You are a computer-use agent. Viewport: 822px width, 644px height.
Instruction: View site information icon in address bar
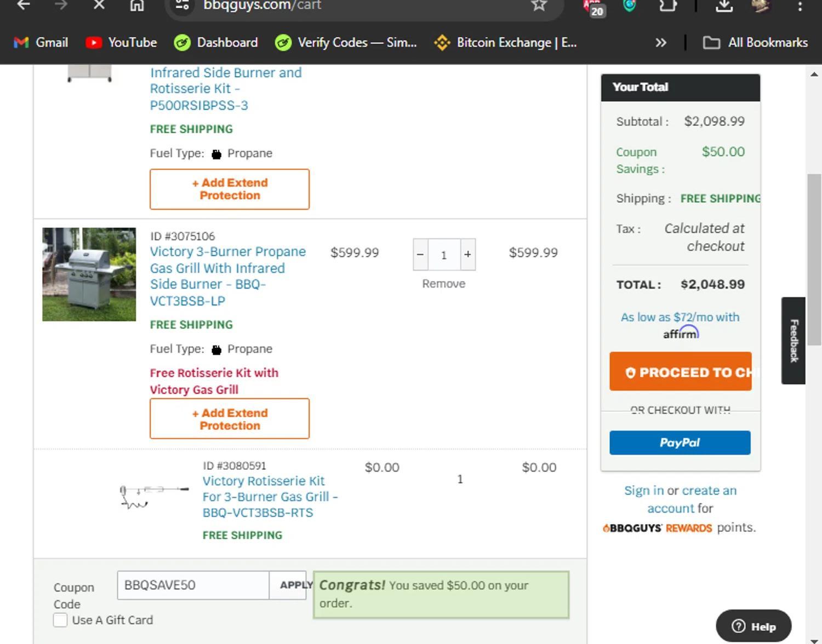pyautogui.click(x=182, y=5)
